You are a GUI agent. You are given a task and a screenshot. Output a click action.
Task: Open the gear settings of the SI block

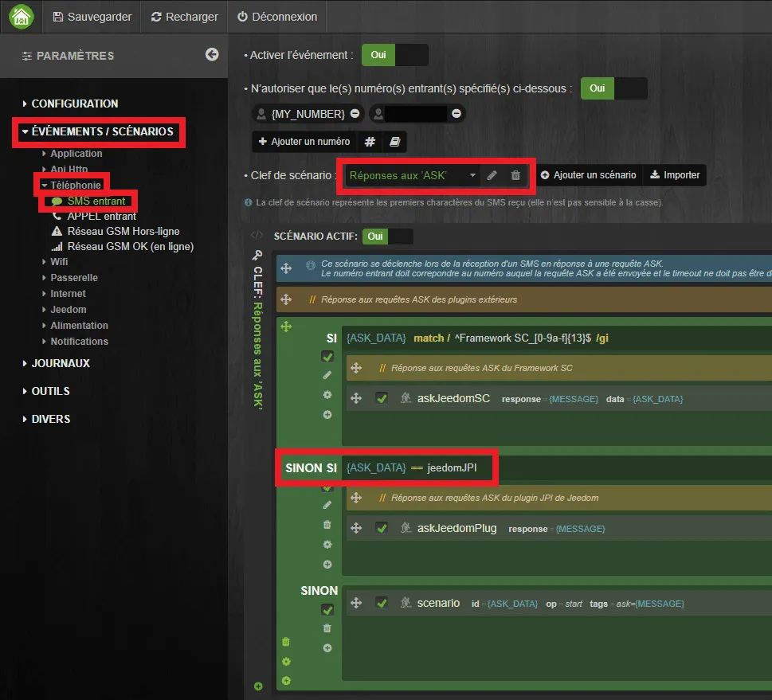[327, 395]
